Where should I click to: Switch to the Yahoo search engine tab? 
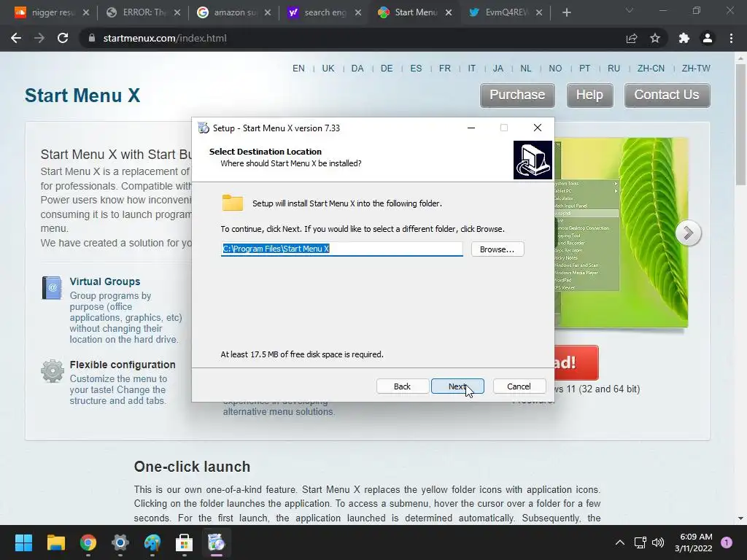[x=323, y=12]
